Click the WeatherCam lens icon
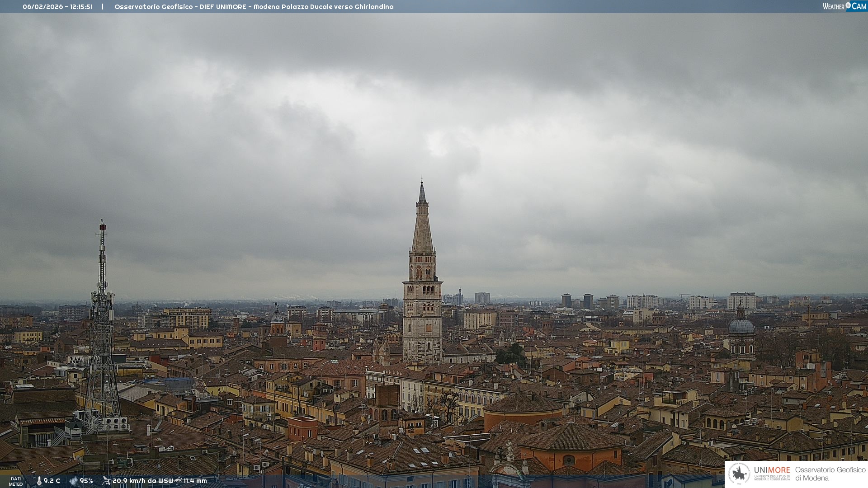The height and width of the screenshot is (488, 868). pos(848,5)
